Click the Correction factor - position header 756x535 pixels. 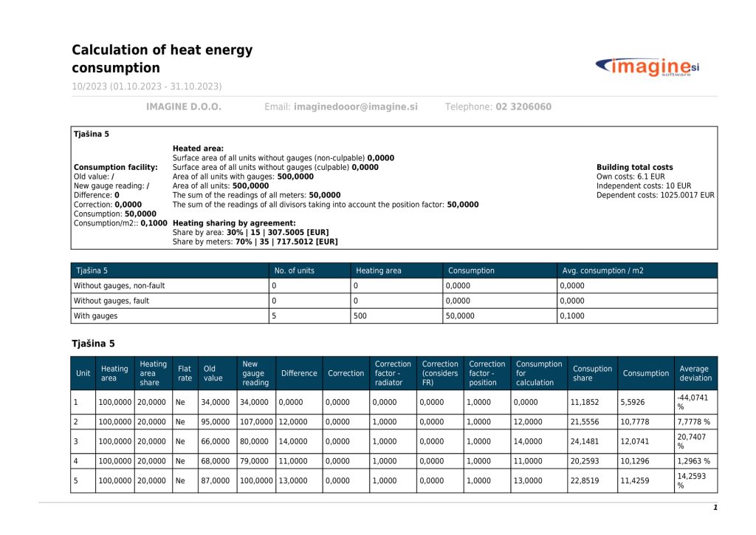click(487, 373)
